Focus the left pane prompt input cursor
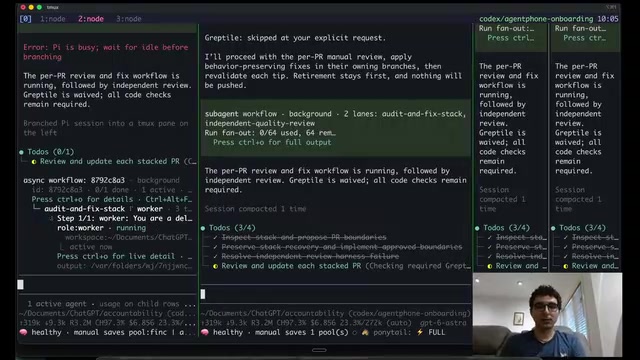The image size is (640, 360). click(x=20, y=284)
